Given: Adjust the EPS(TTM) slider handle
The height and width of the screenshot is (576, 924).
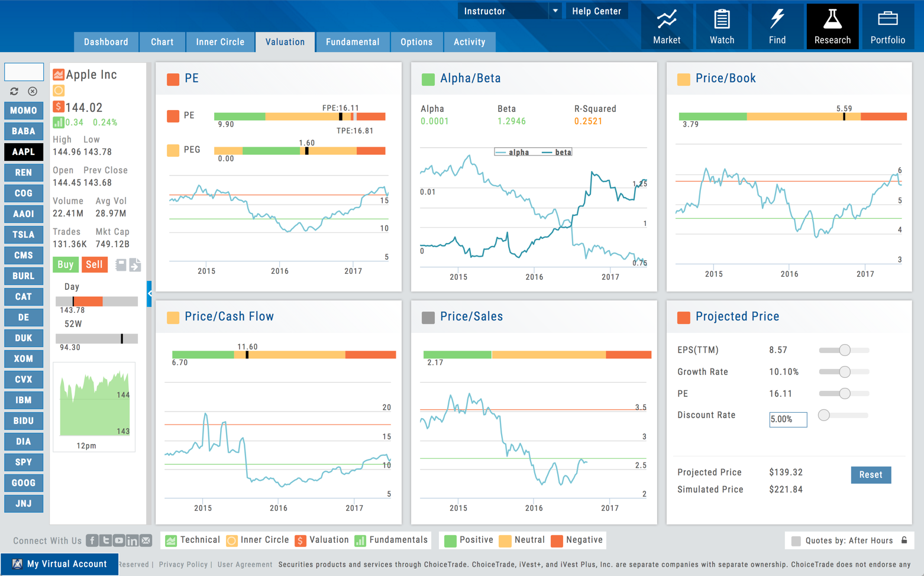Looking at the screenshot, I should tap(845, 350).
